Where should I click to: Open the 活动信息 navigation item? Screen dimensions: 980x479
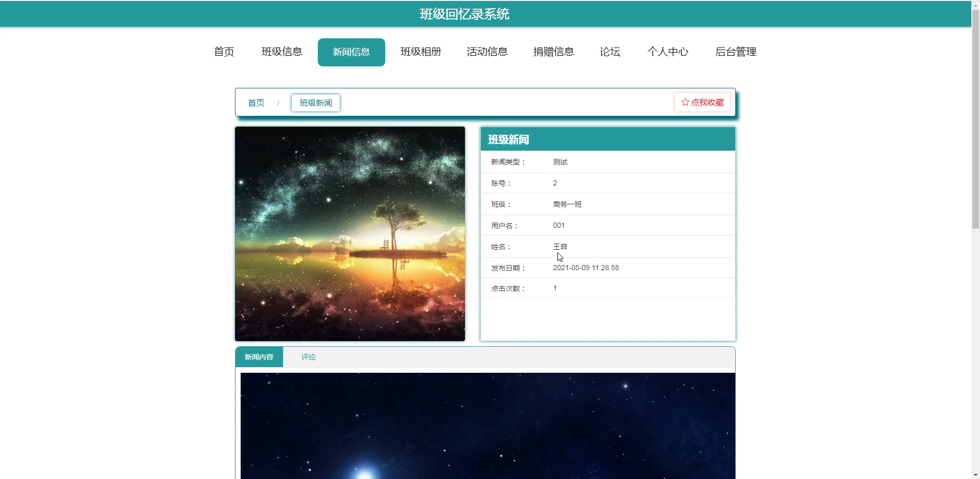point(487,52)
